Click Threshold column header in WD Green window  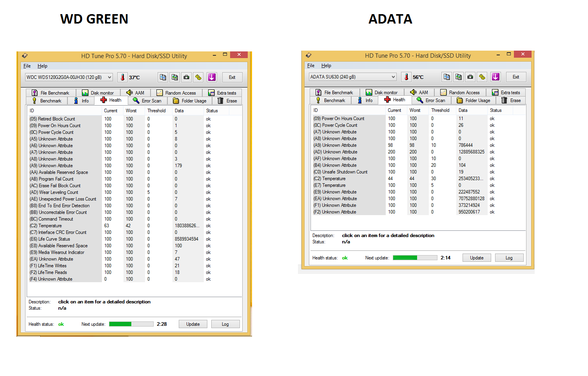point(159,111)
